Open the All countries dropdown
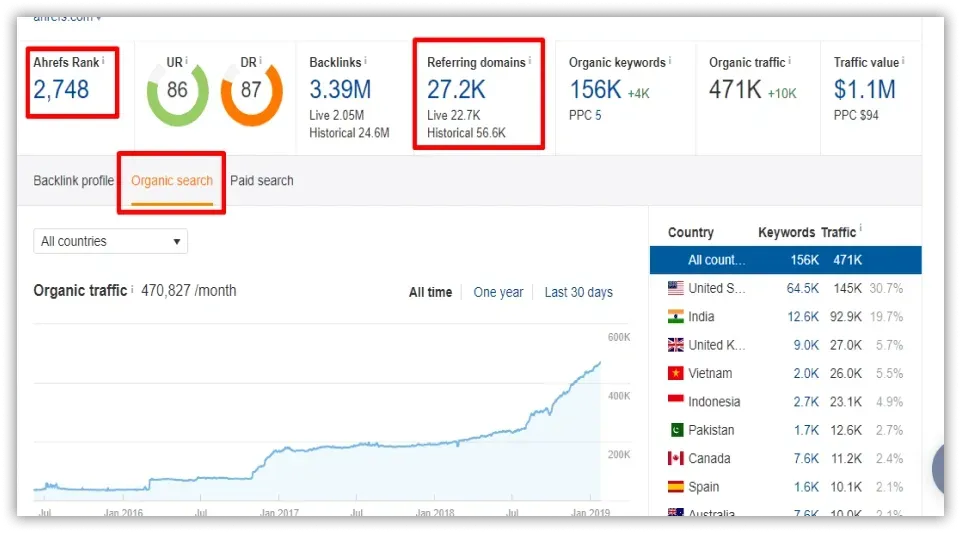This screenshot has width=961, height=533. coord(110,241)
